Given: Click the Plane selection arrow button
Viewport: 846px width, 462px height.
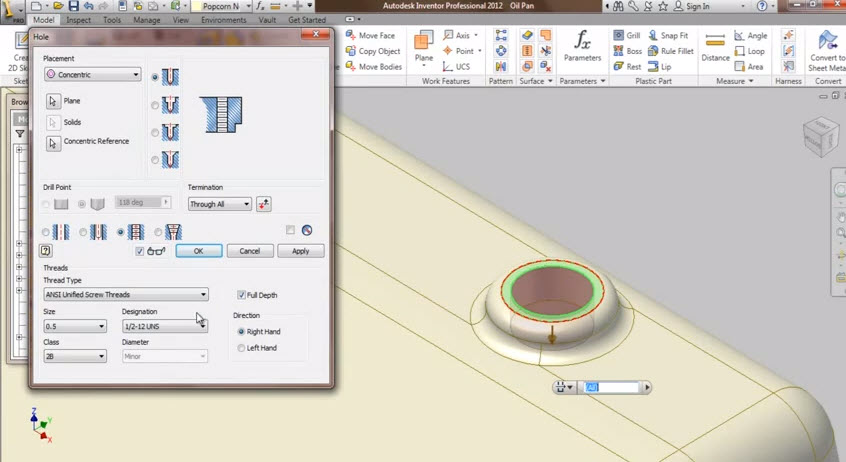Looking at the screenshot, I should click(x=53, y=101).
